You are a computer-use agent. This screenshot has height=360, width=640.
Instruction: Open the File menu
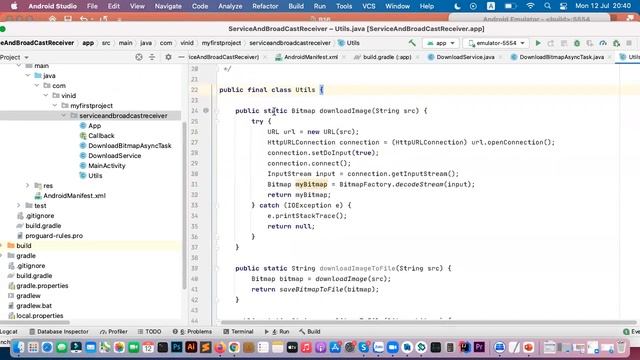tap(92, 6)
